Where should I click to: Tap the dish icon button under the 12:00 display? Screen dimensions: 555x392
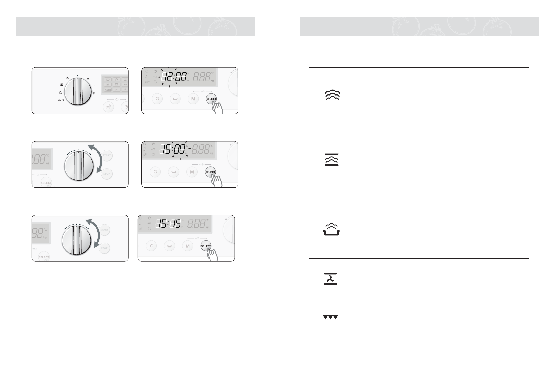(175, 99)
